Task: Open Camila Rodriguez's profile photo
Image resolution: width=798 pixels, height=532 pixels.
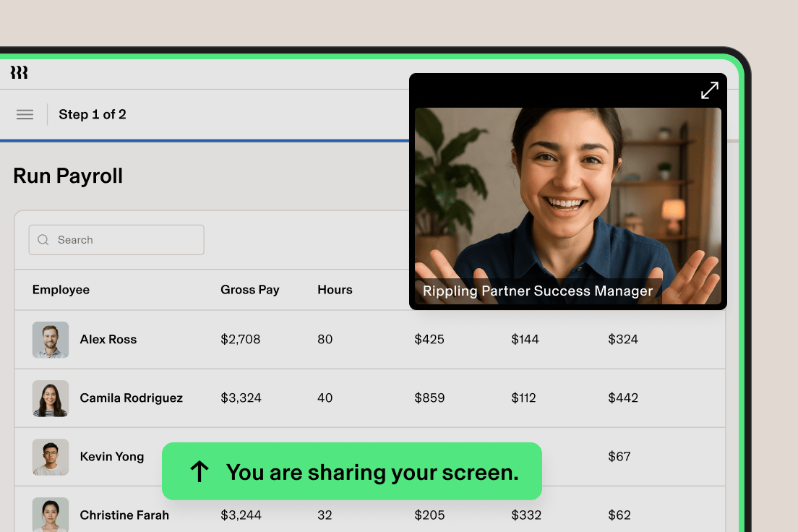Action: pos(51,398)
